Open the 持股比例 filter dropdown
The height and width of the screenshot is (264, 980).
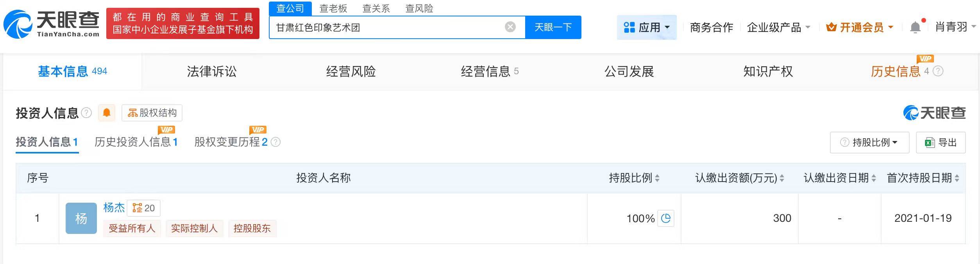(870, 143)
